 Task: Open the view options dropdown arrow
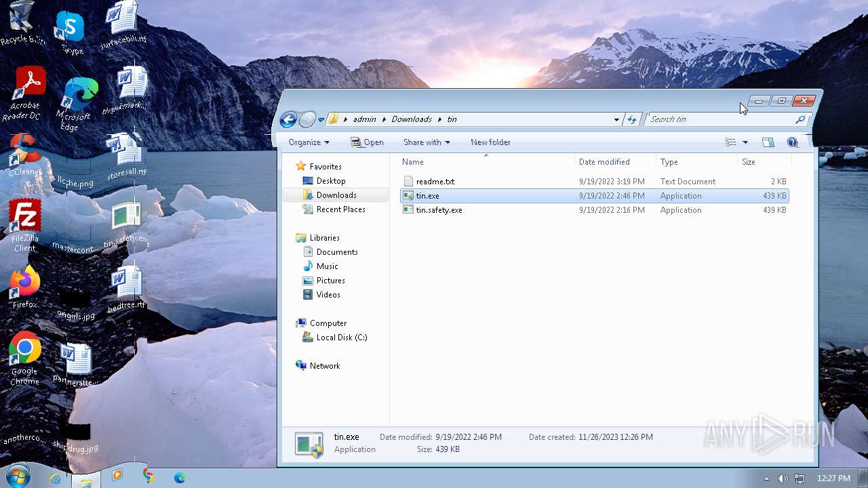click(745, 142)
